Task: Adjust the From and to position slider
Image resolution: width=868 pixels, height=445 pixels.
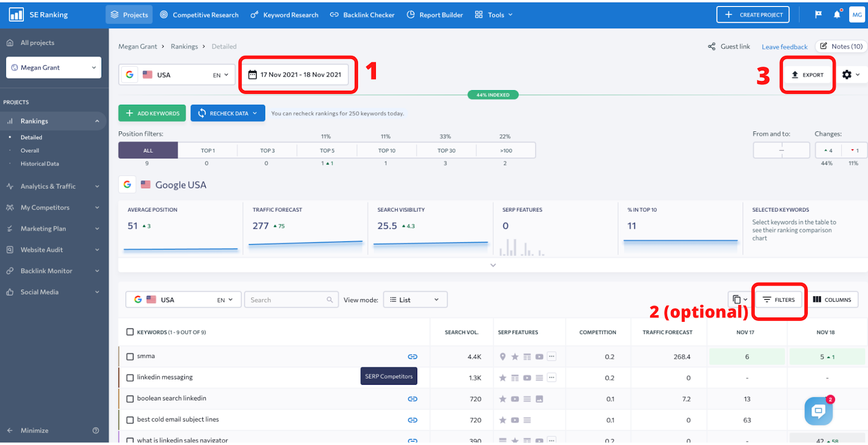Action: coord(782,150)
